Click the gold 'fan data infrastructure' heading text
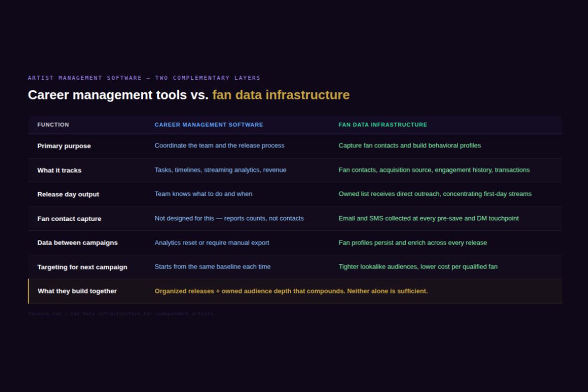588x392 pixels. click(x=281, y=95)
